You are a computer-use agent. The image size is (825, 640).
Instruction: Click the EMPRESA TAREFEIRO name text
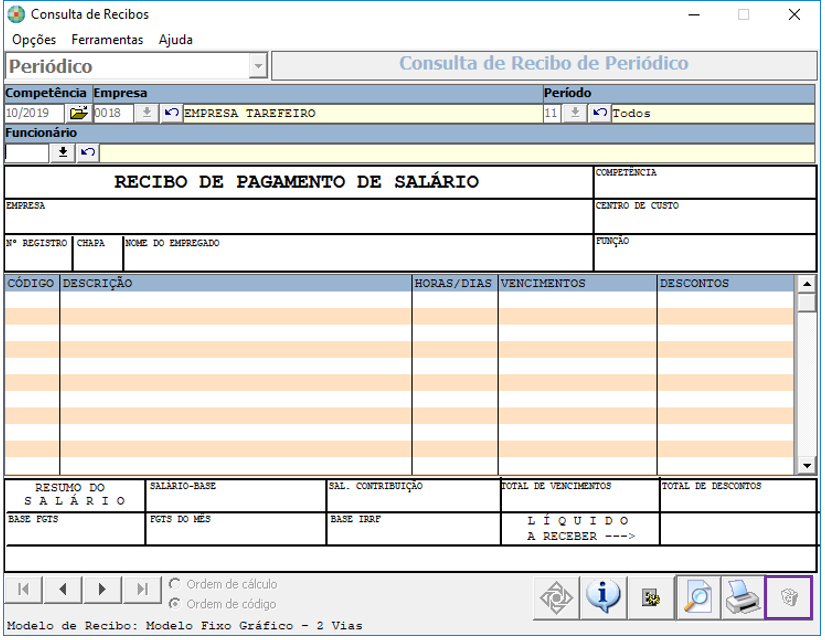[x=250, y=113]
